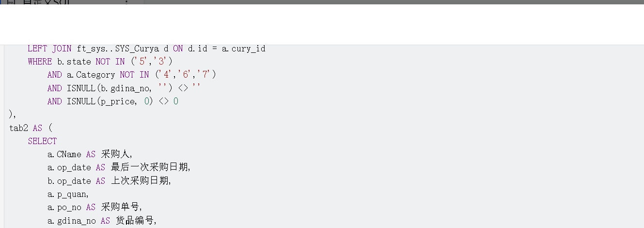Click the tab2 CTE name
644x228 pixels.
[18, 128]
